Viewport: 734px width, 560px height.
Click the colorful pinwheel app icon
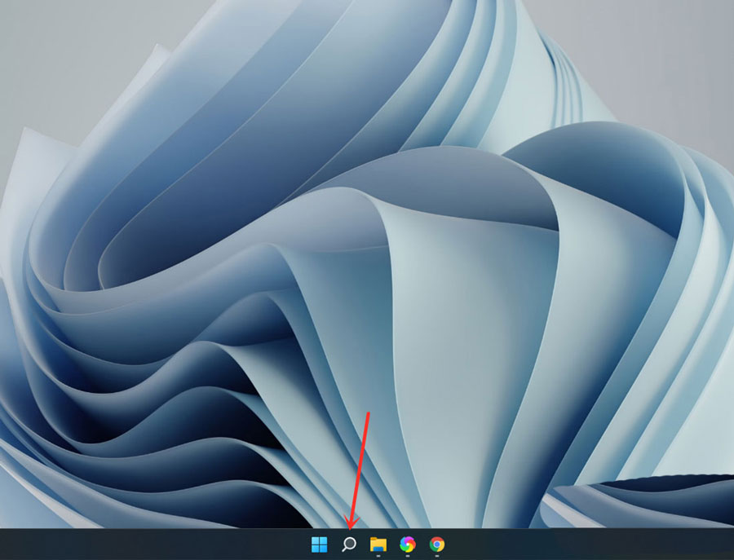(406, 544)
